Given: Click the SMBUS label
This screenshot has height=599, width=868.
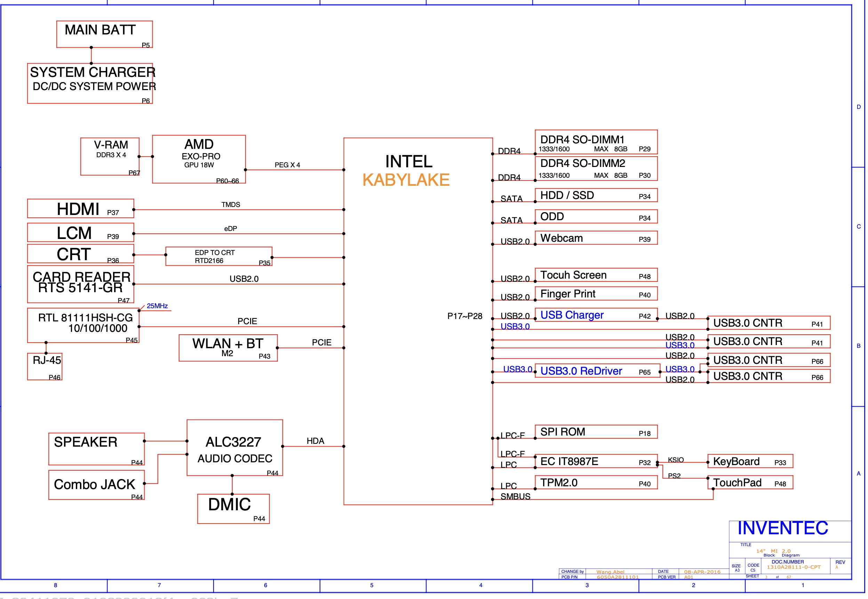Looking at the screenshot, I should pos(515,496).
